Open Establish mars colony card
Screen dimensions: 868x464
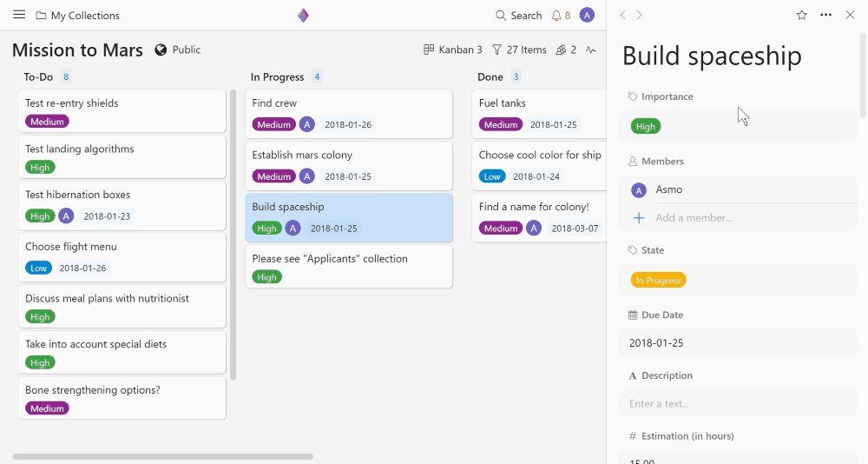pyautogui.click(x=349, y=166)
